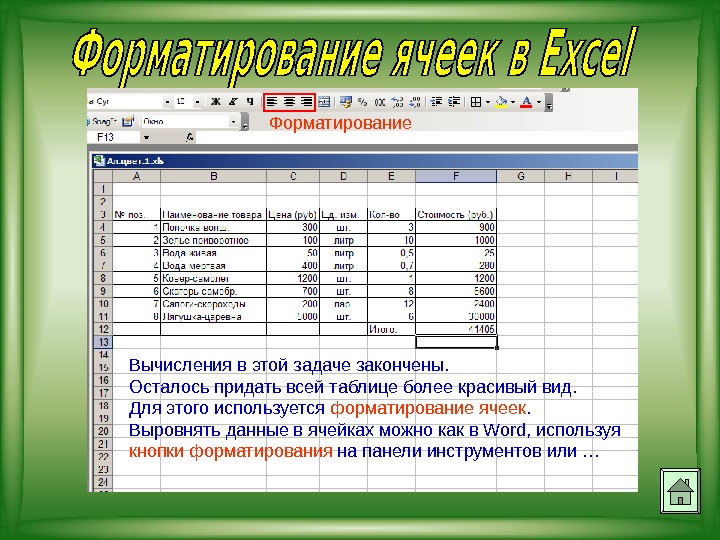Screen dimensions: 720x540
Task: Click the Increase Indent icon
Action: (454, 102)
